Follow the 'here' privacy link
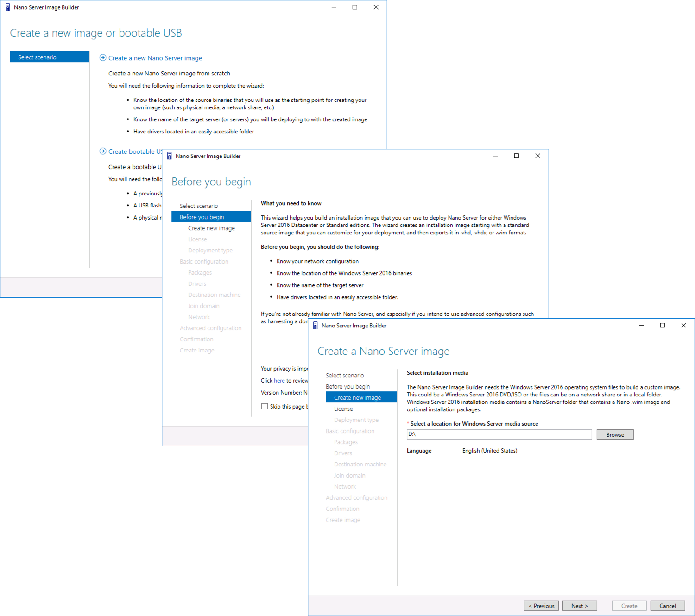This screenshot has height=616, width=695. (x=279, y=381)
